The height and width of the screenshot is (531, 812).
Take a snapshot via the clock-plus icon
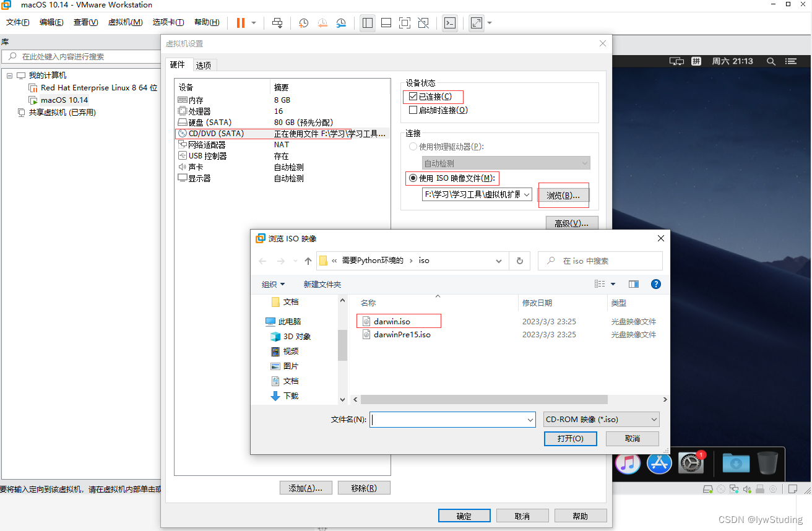(x=303, y=23)
